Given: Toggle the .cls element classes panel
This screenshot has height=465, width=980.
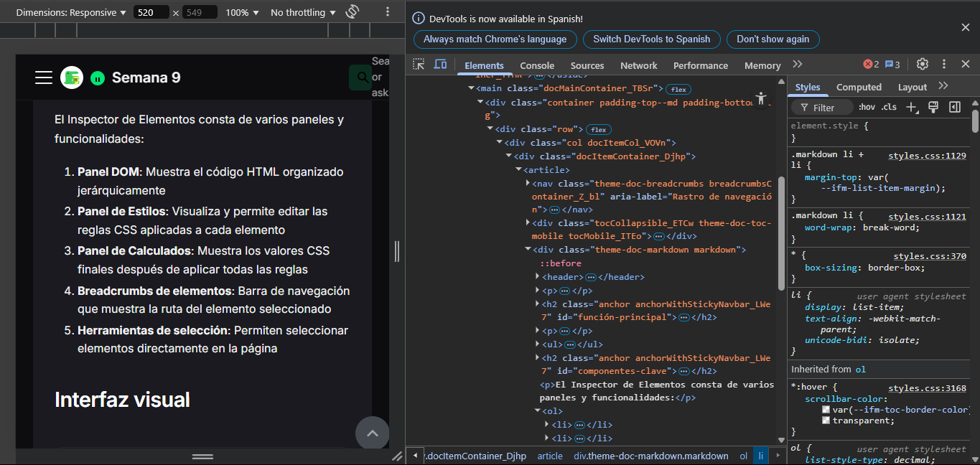Looking at the screenshot, I should (889, 108).
